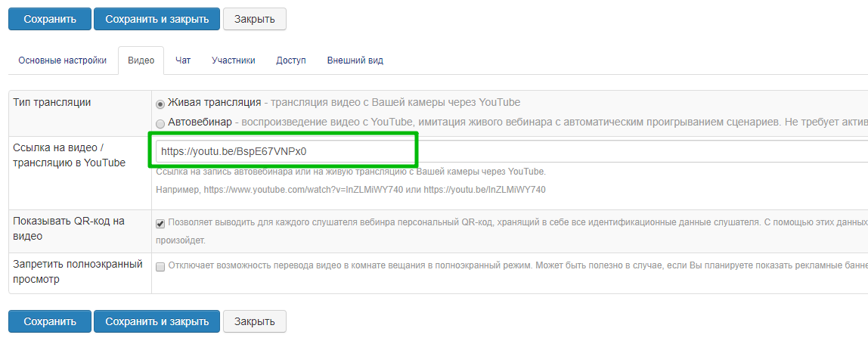Switch to the Чат tab
868x344 pixels.
point(183,60)
